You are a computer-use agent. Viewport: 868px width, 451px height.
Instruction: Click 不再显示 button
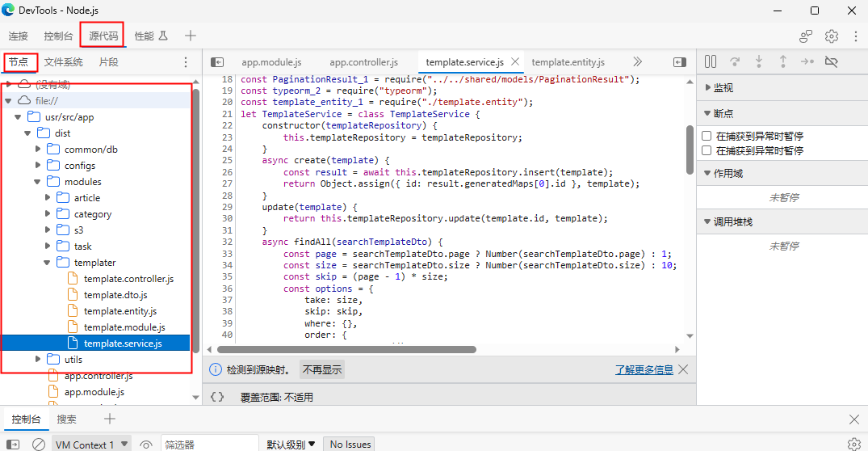(x=322, y=369)
